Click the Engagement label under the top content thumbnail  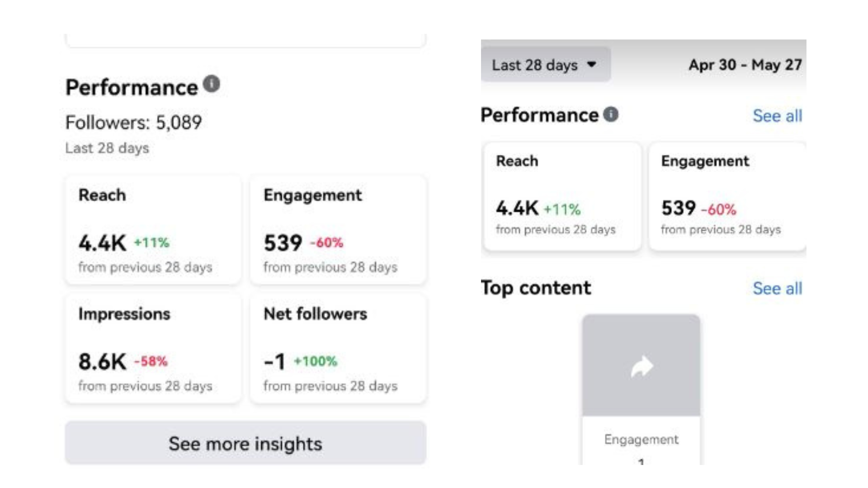pyautogui.click(x=641, y=439)
